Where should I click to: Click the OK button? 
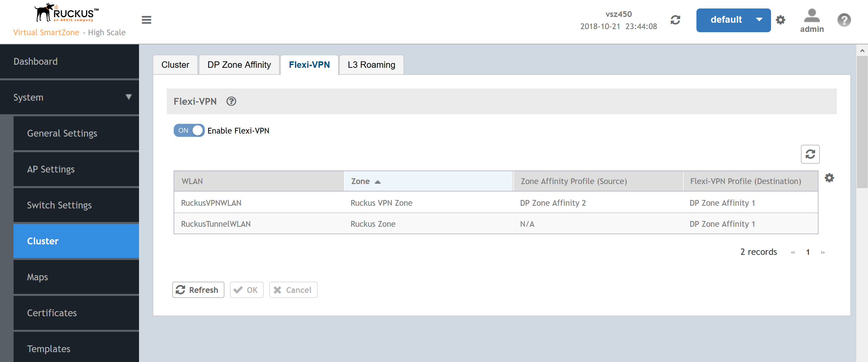(246, 290)
